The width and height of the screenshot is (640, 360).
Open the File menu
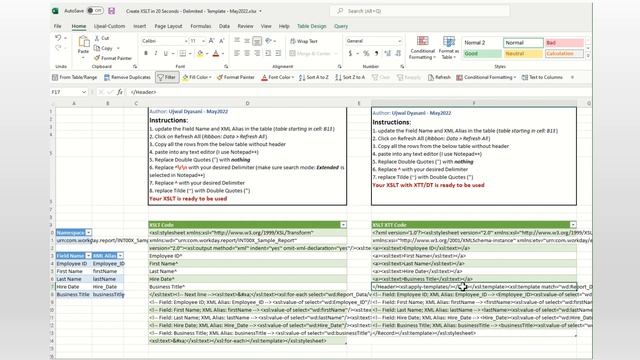coord(58,26)
